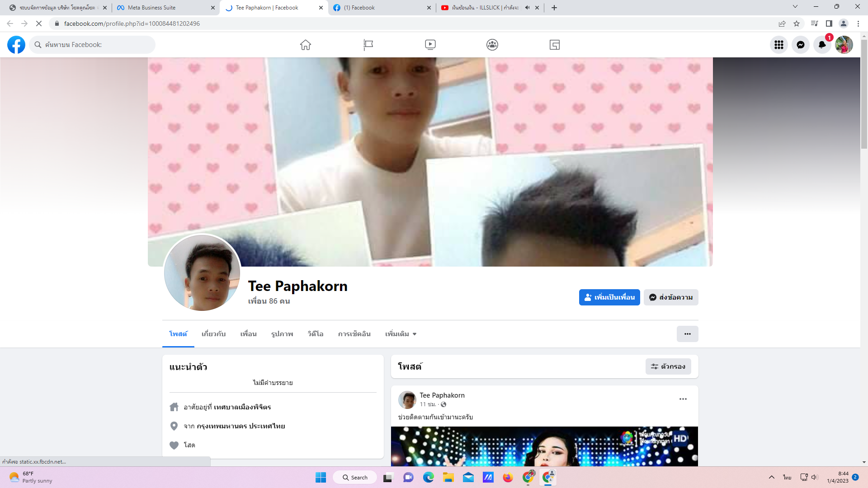Open the Groups icon in top nav
The width and height of the screenshot is (868, 488).
click(x=492, y=45)
